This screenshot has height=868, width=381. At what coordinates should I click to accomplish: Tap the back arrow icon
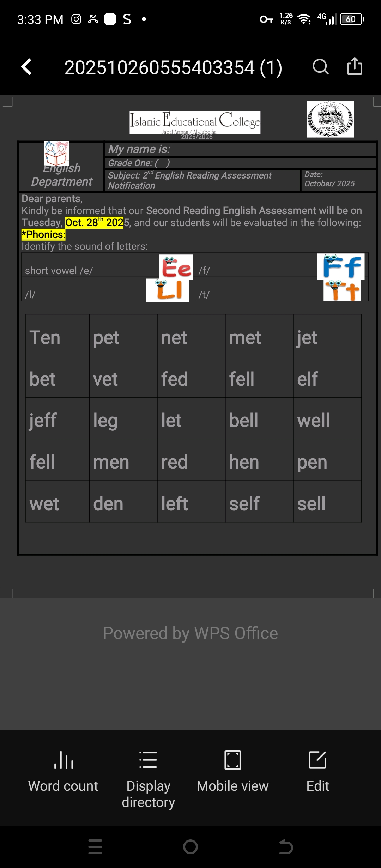26,67
